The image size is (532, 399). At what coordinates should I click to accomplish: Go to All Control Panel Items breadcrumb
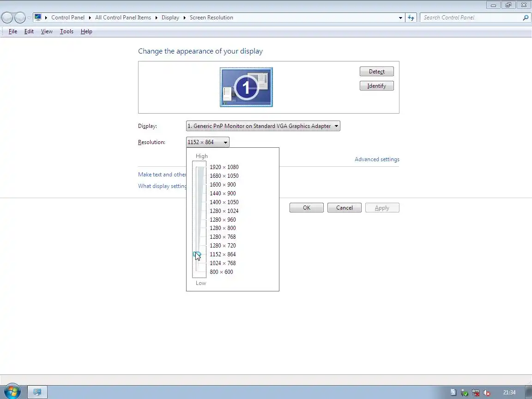(x=123, y=18)
